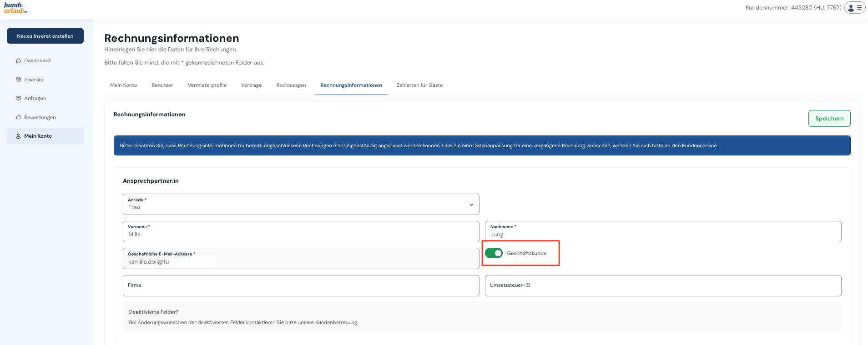868x345 pixels.
Task: Click Neues Inserat erstellen button
Action: tap(45, 36)
